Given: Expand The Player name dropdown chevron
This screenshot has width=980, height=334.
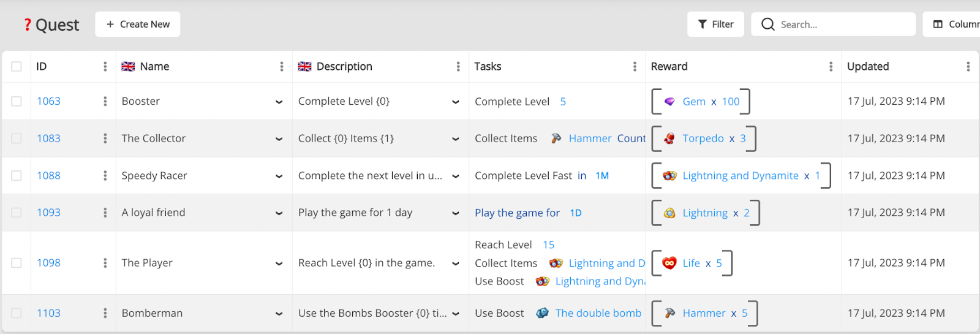Looking at the screenshot, I should [279, 264].
